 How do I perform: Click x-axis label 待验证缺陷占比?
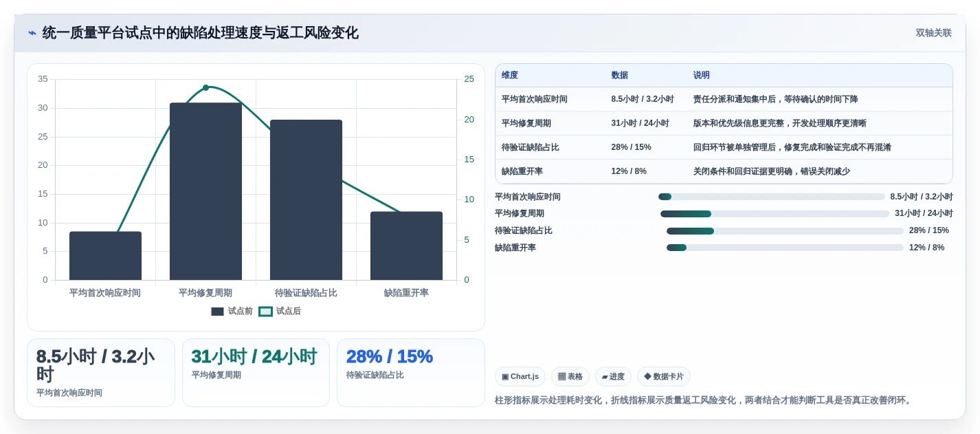tap(306, 293)
